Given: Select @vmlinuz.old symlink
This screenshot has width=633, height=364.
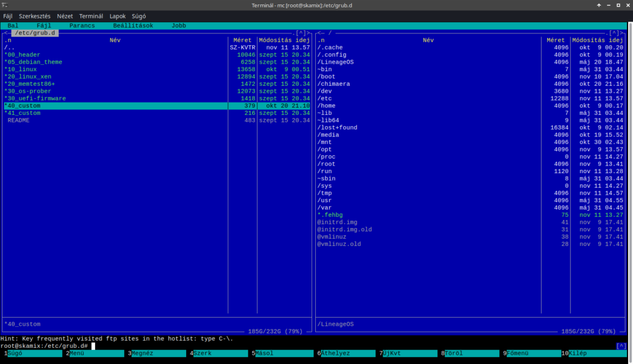Looking at the screenshot, I should [470, 244].
